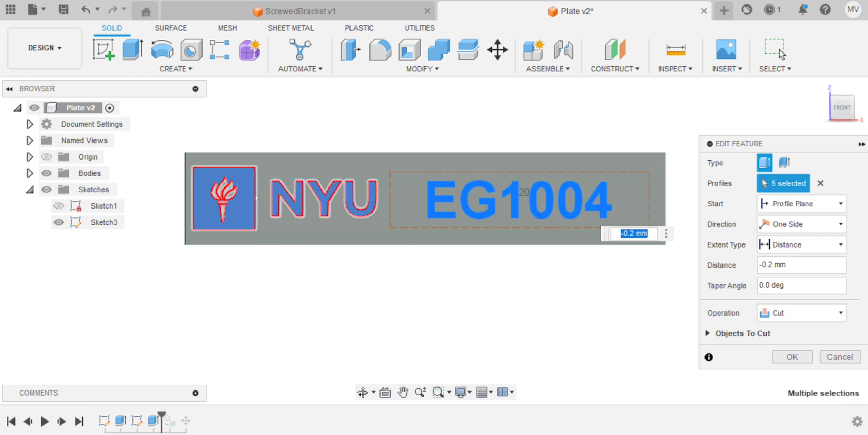Toggle the Sketches folder eye icon
The height and width of the screenshot is (435, 868).
tap(46, 190)
